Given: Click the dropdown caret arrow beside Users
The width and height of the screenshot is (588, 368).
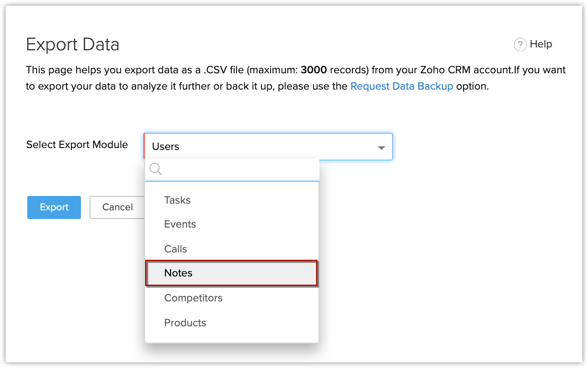Looking at the screenshot, I should pos(381,148).
